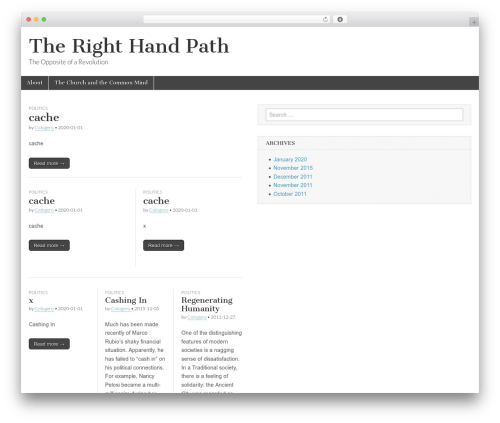Click the Politics category above Regenerating Humanity
This screenshot has height=423, width=500.
point(191,292)
